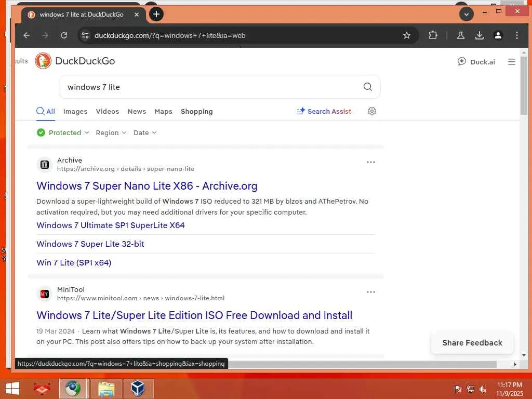Image resolution: width=532 pixels, height=399 pixels.
Task: Open a new tab with plus button
Action: tap(156, 14)
